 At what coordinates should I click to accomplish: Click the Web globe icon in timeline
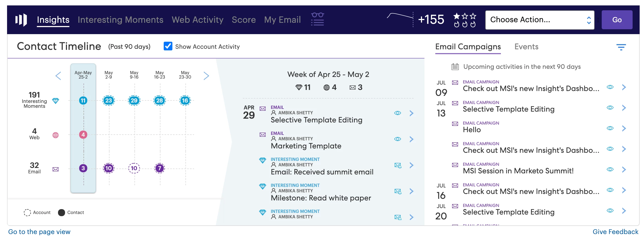[x=56, y=135]
